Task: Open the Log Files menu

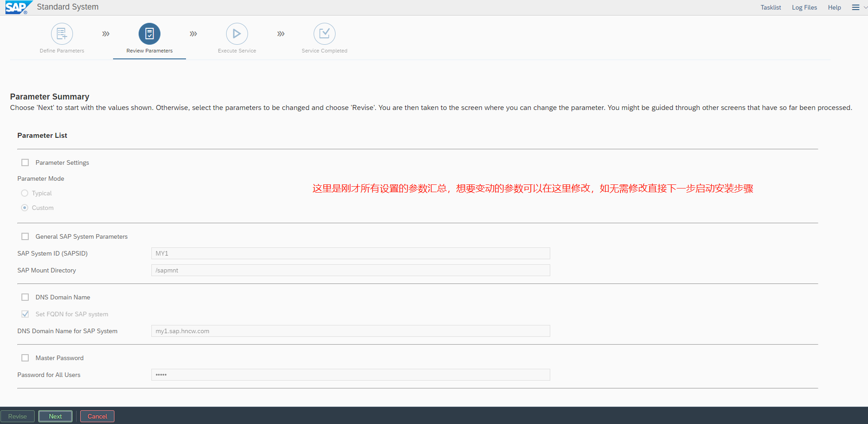Action: 804,7
